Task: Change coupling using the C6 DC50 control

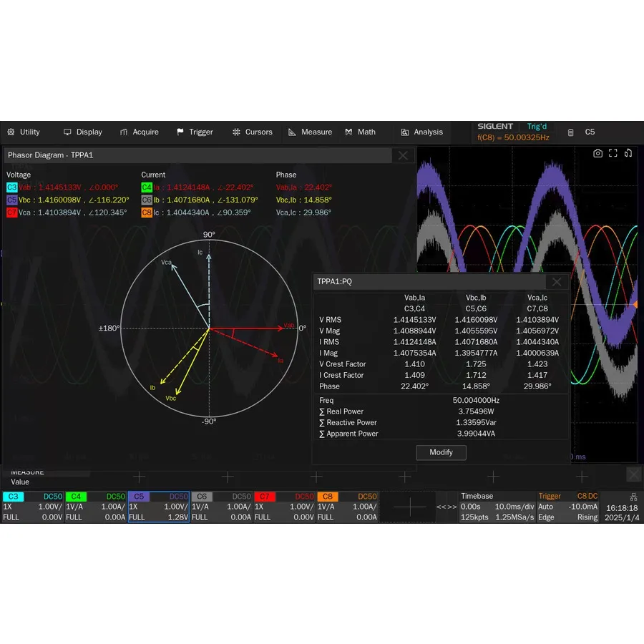Action: tap(240, 496)
